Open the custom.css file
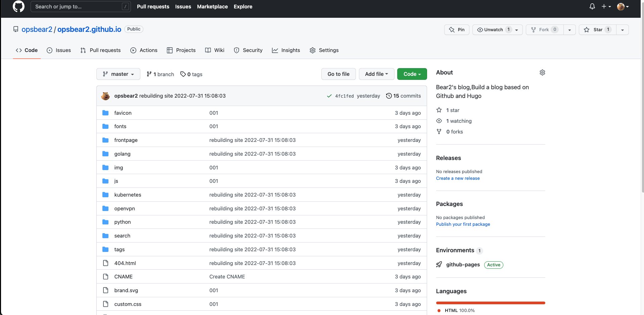Viewport: 644px width, 315px height. (128, 304)
